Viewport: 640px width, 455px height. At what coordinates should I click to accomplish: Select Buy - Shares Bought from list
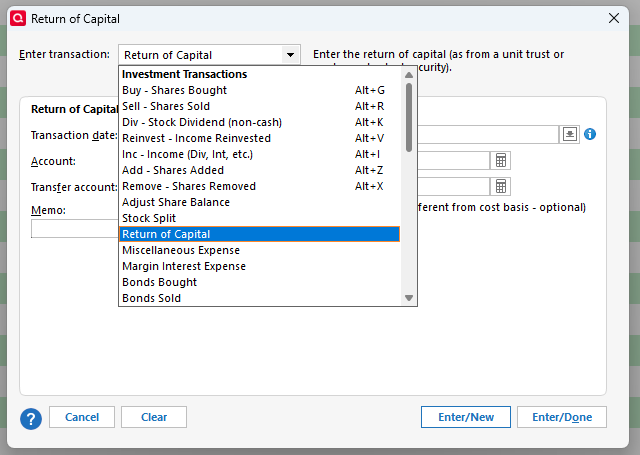coord(174,90)
